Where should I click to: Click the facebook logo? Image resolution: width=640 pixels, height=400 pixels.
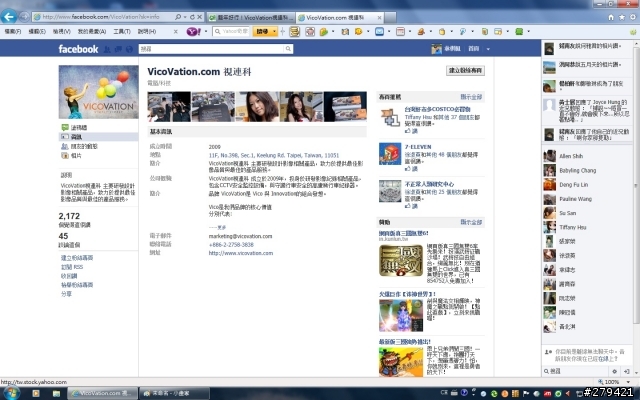[x=78, y=49]
